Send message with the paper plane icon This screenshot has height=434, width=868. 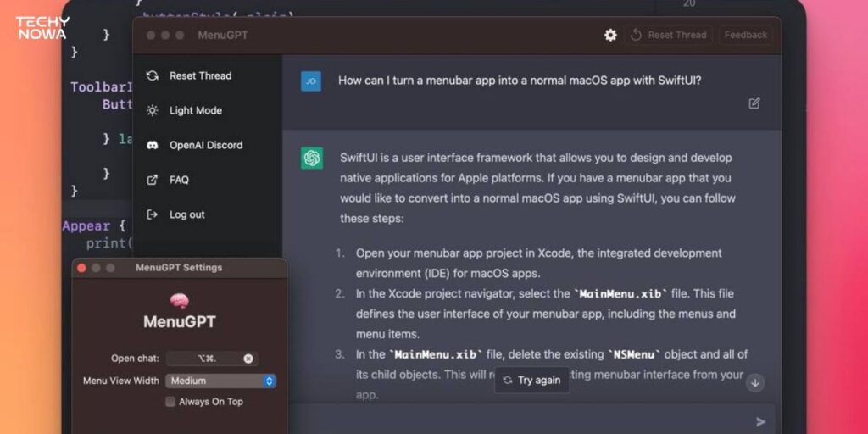(761, 422)
